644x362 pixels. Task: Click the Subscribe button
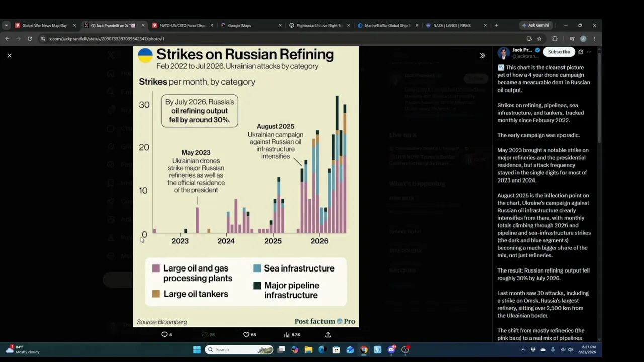(x=559, y=52)
